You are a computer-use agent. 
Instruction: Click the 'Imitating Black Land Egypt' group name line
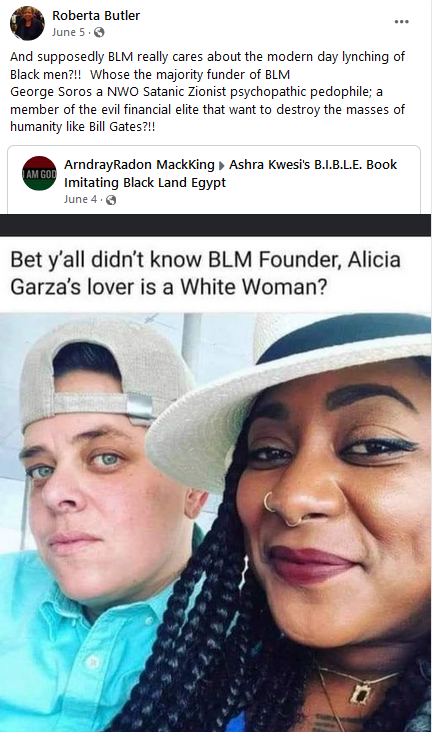click(145, 183)
